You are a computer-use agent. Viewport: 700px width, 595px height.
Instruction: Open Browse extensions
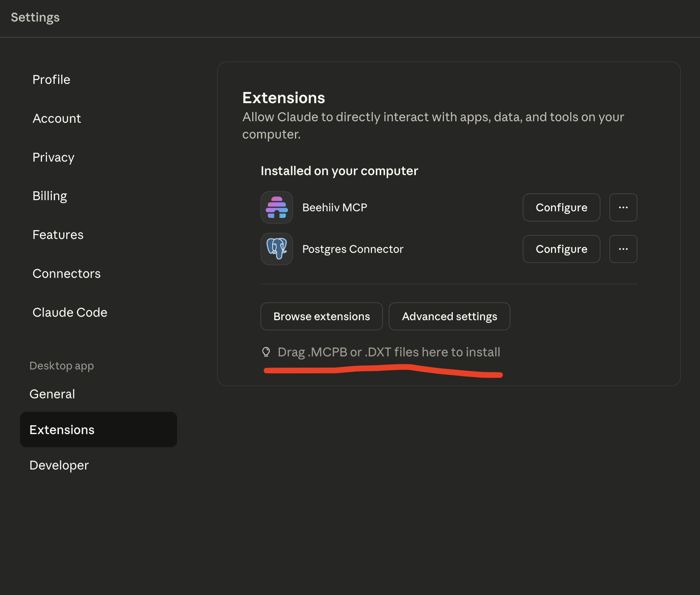[322, 316]
